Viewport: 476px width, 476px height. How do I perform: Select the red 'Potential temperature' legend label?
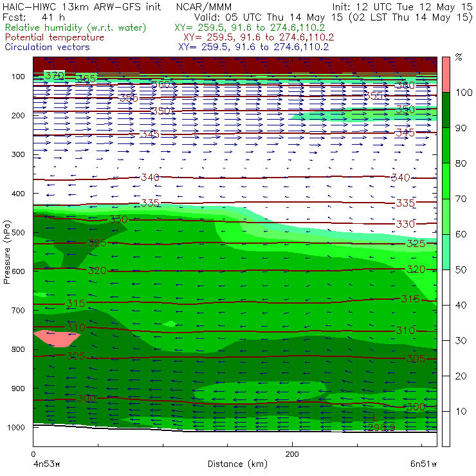click(x=55, y=37)
